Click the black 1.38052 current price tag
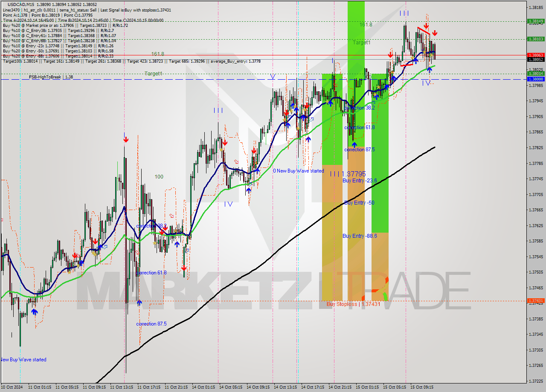The height and width of the screenshot is (392, 546). pos(535,59)
